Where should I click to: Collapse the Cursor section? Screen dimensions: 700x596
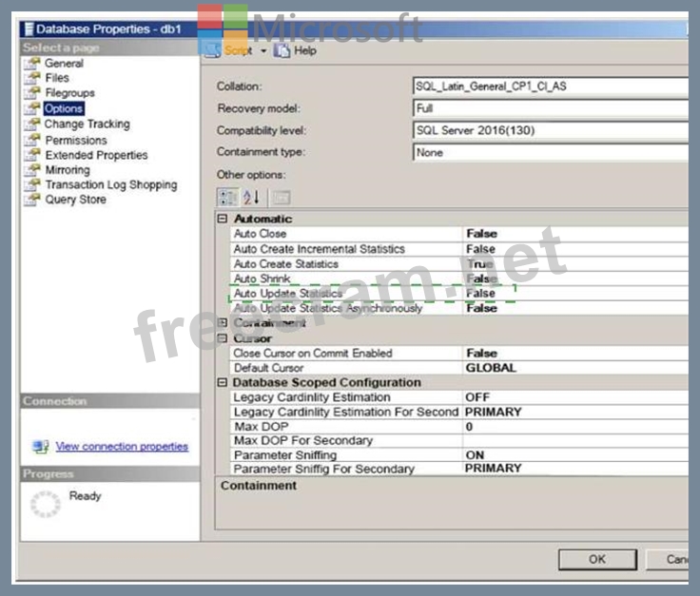click(x=223, y=338)
